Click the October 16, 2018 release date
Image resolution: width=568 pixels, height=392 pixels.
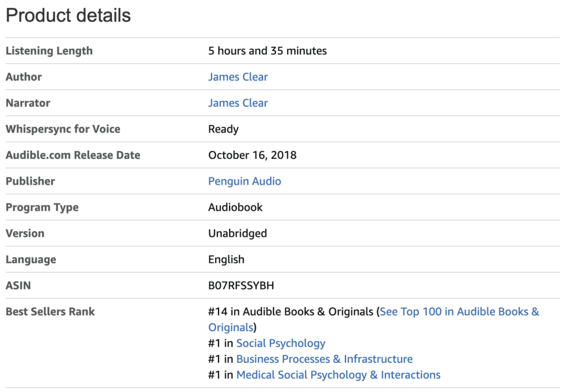[252, 155]
